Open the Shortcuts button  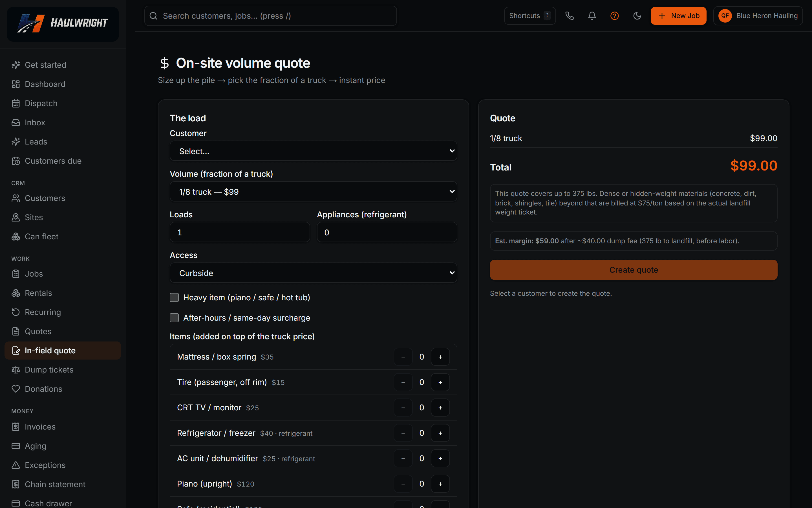[529, 16]
